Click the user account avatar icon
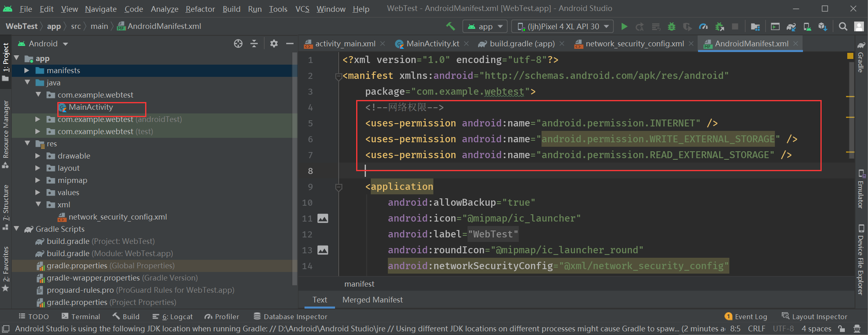The width and height of the screenshot is (868, 335). coord(859,26)
